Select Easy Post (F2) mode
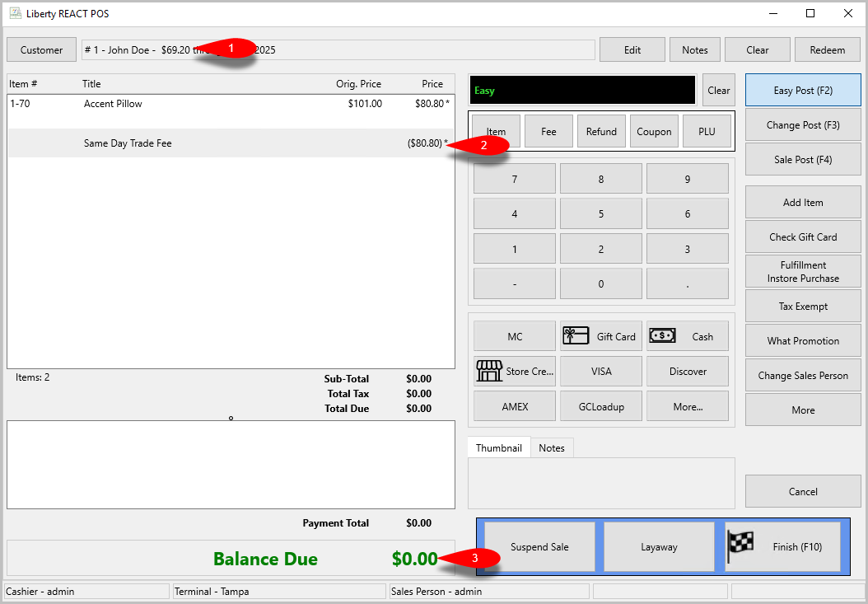Screen dimensions: 868x604 [803, 91]
